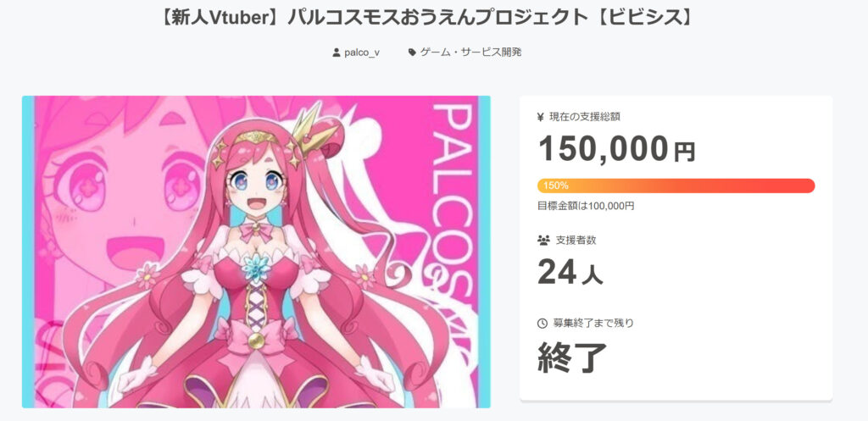Click the 24人 supporter count
The width and height of the screenshot is (868, 421).
570,273
